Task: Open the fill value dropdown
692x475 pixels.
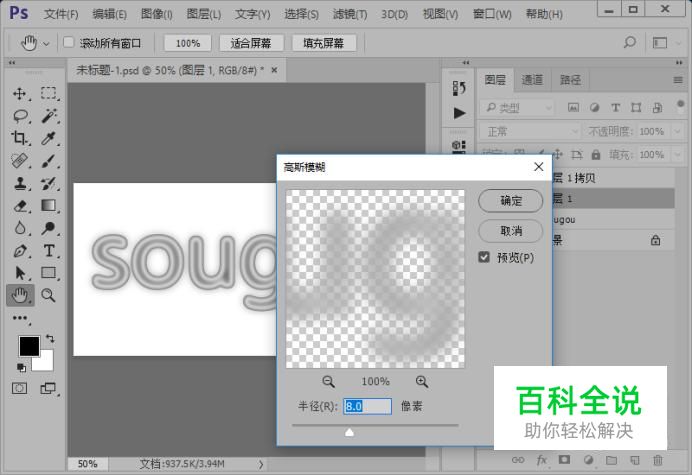Action: (677, 155)
